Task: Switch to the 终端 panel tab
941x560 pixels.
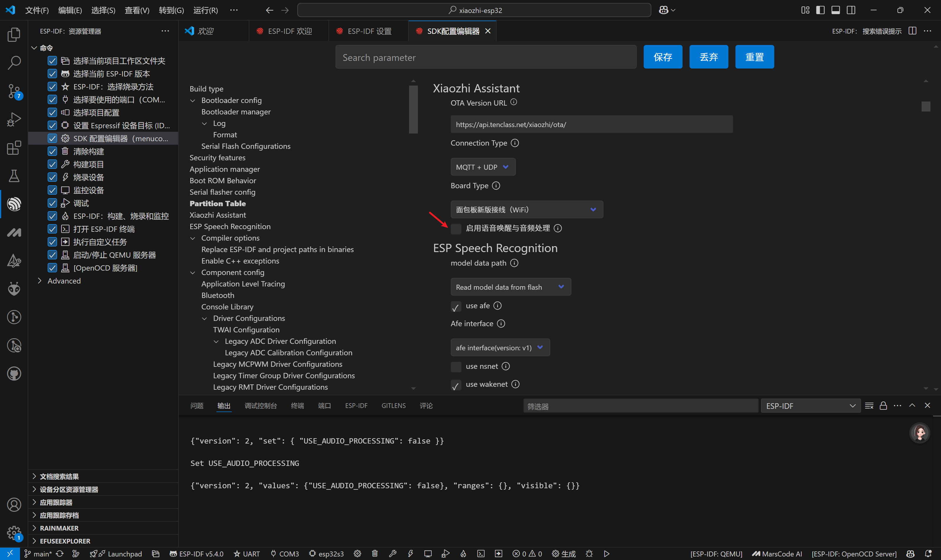Action: pyautogui.click(x=297, y=406)
